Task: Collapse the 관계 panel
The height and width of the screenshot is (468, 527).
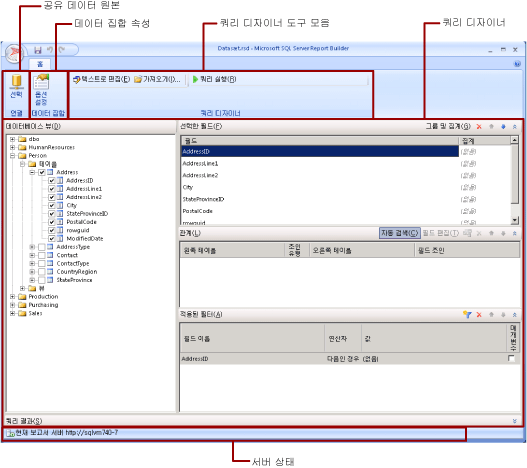Action: coord(515,233)
